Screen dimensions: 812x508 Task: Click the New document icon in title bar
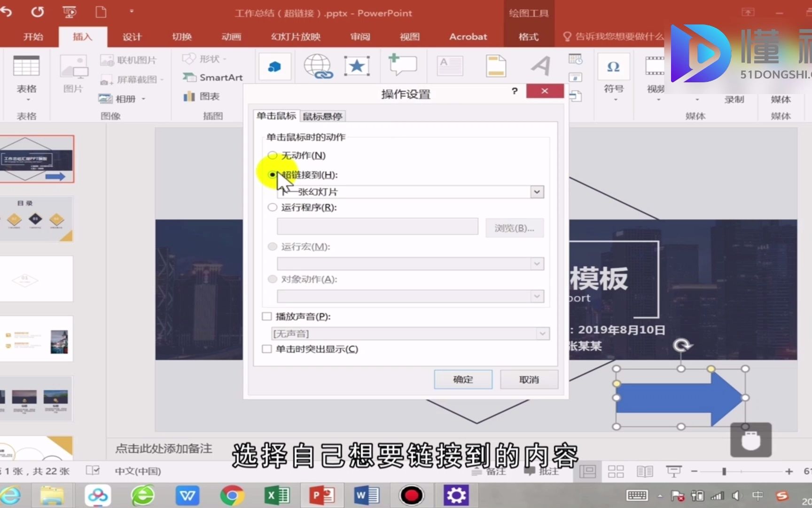[x=101, y=12]
